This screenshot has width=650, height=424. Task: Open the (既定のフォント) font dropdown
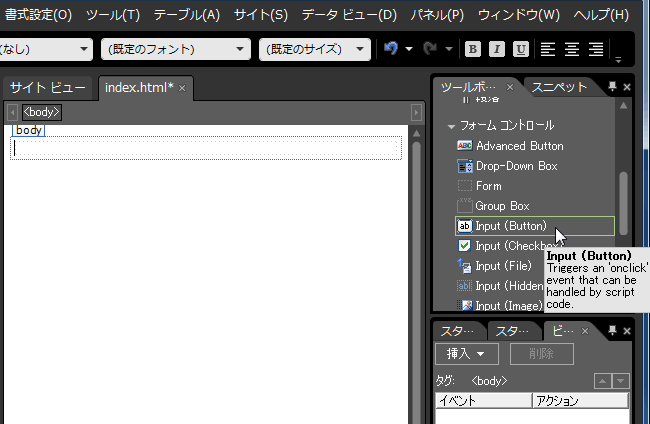pyautogui.click(x=176, y=49)
